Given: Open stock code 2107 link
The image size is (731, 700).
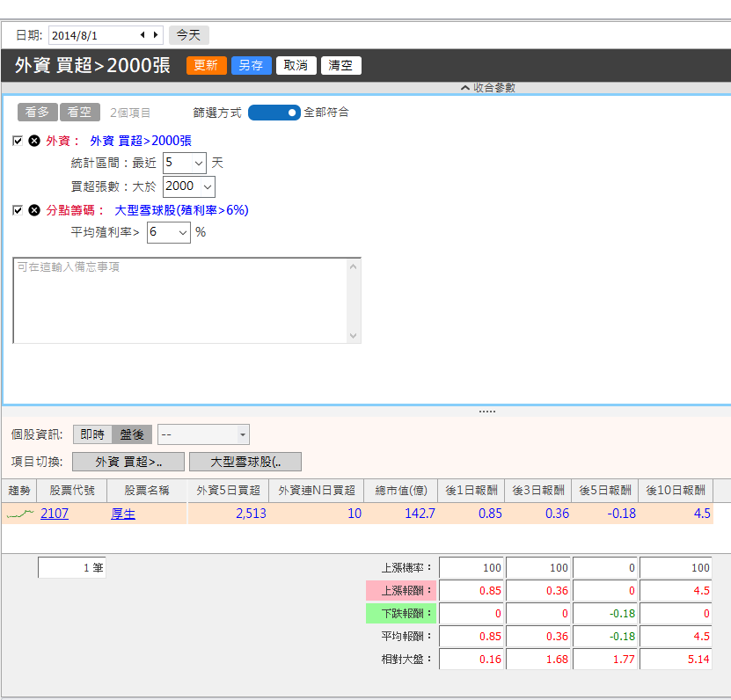Looking at the screenshot, I should (x=55, y=514).
